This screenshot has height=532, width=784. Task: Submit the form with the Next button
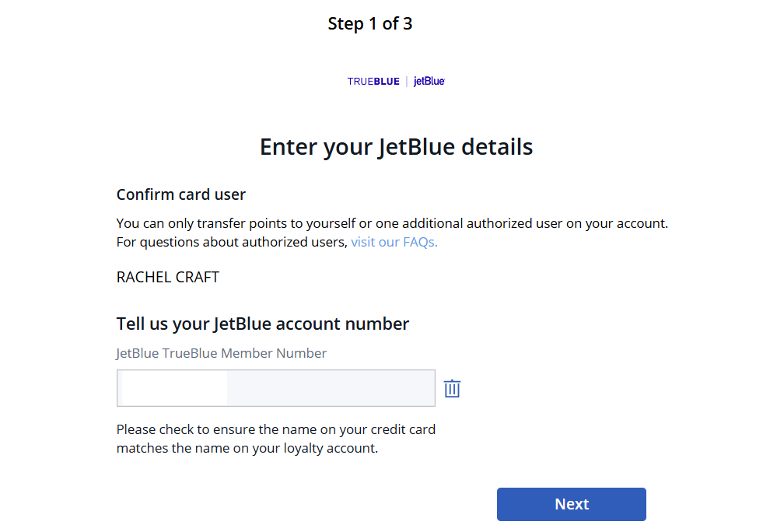[571, 504]
